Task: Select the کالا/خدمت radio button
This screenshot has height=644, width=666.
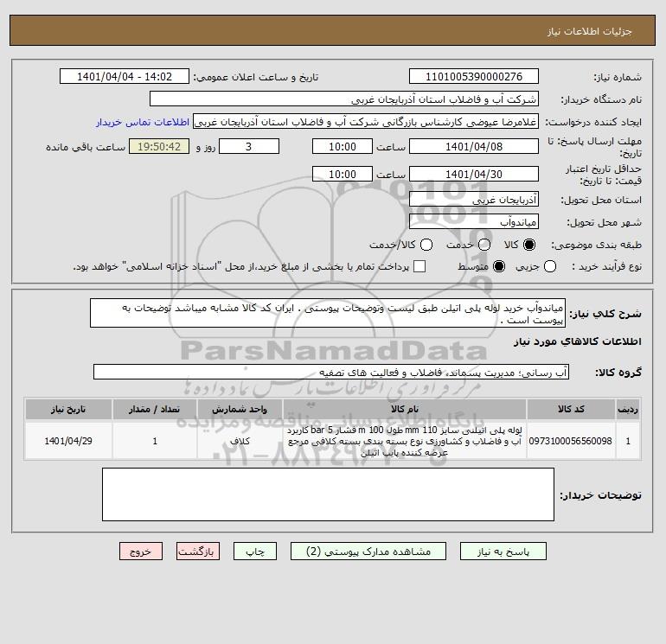Action: tap(426, 245)
